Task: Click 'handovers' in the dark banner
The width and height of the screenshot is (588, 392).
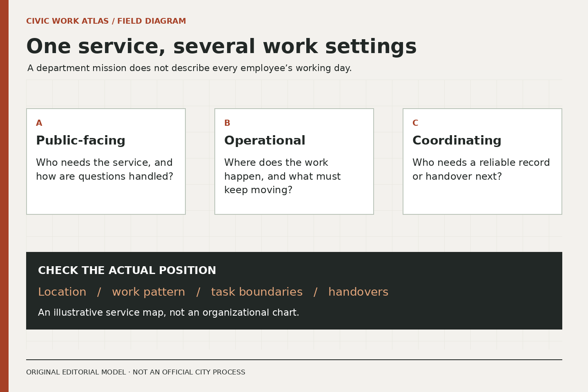Action: click(x=359, y=292)
